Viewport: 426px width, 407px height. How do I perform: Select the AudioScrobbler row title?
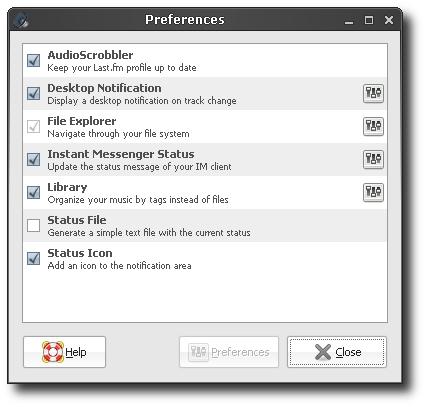click(x=90, y=55)
